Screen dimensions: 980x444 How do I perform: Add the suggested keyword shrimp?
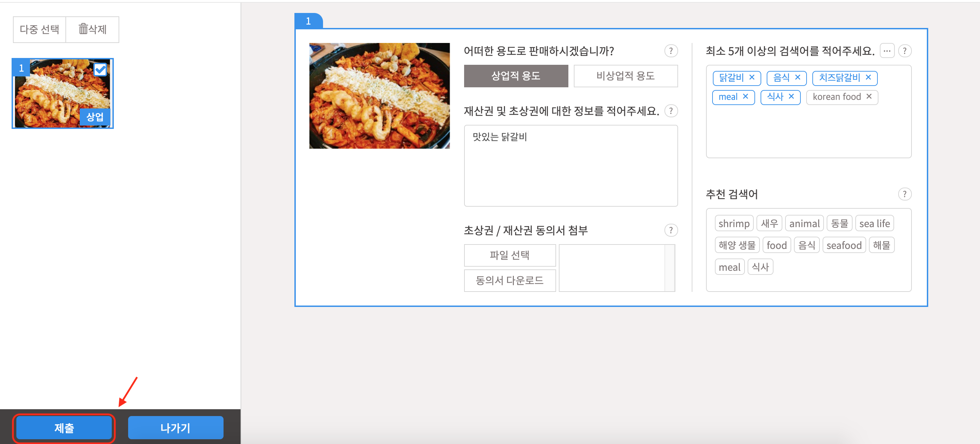(734, 223)
